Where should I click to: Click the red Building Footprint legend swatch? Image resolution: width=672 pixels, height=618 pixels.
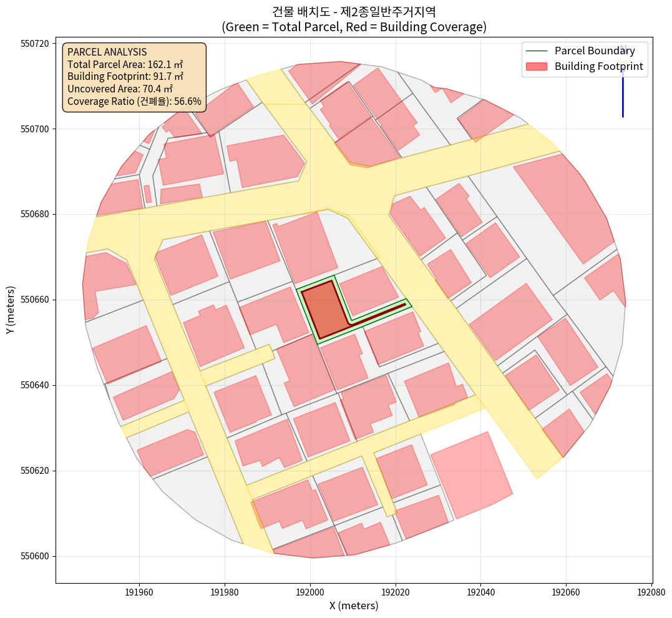pyautogui.click(x=536, y=66)
